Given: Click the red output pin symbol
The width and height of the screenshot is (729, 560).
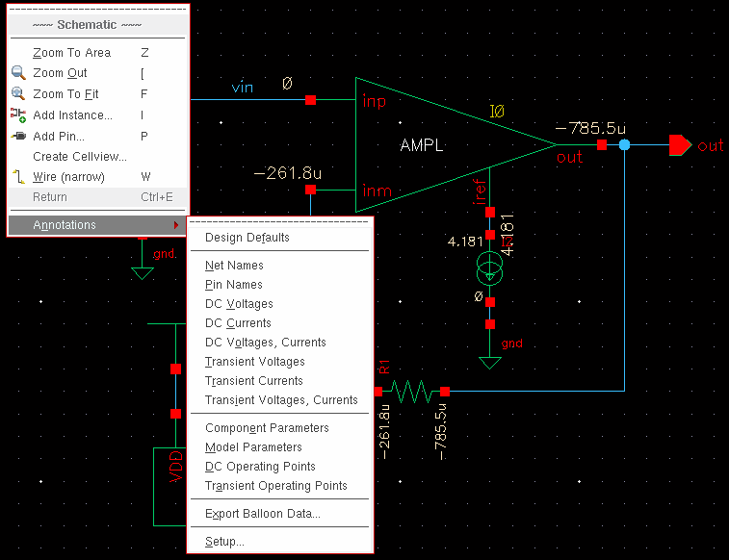Looking at the screenshot, I should point(680,145).
